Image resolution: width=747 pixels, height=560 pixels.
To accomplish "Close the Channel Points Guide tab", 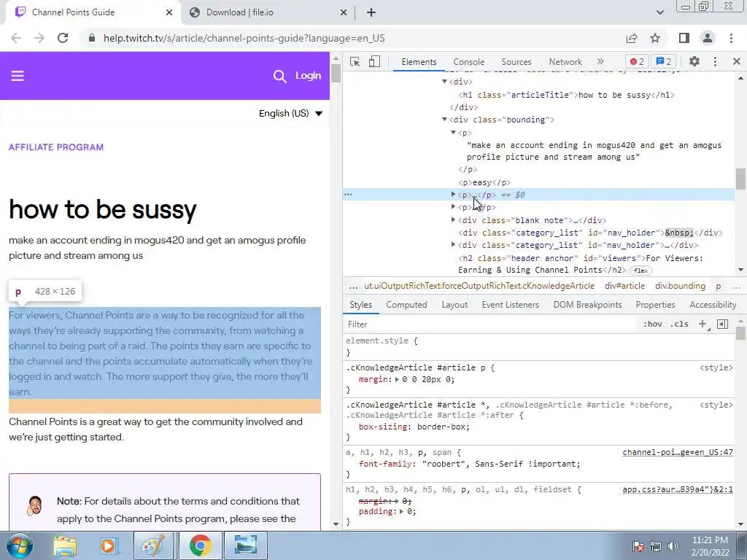I will point(169,12).
